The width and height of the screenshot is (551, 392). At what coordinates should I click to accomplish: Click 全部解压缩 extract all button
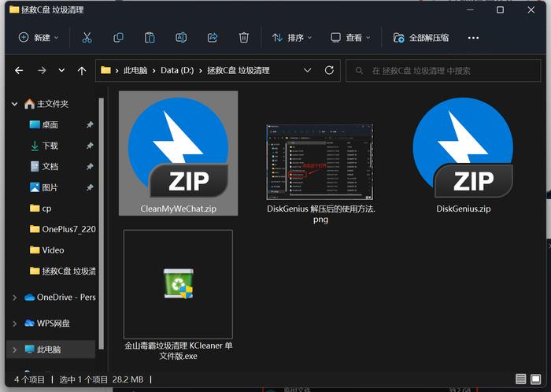click(x=421, y=38)
